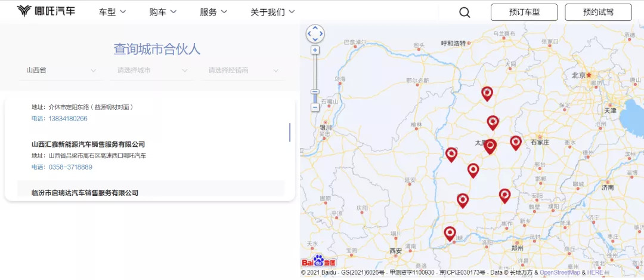Open the 哪吒汽车 logo home link
The width and height of the screenshot is (644, 280).
point(46,11)
